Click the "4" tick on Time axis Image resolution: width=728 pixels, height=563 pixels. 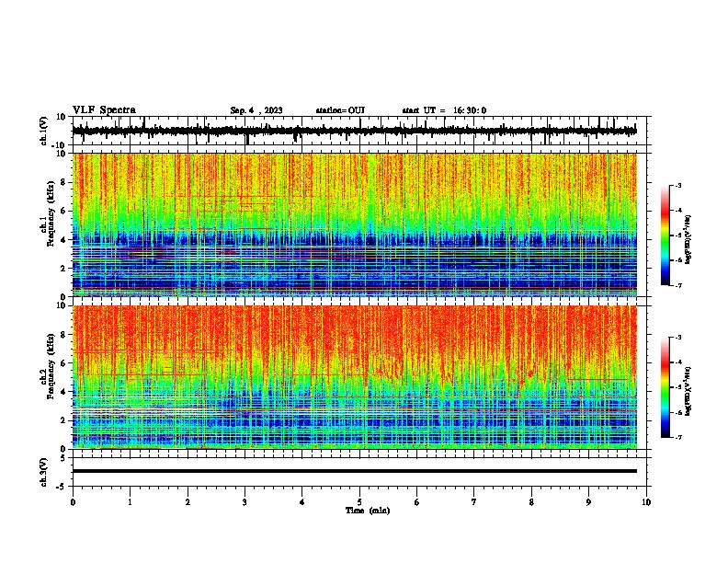click(302, 502)
